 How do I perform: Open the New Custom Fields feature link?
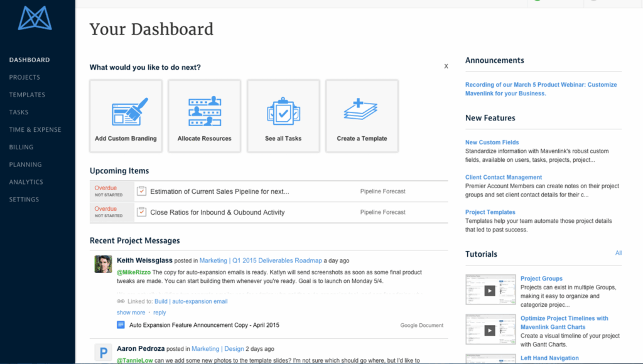click(x=492, y=142)
